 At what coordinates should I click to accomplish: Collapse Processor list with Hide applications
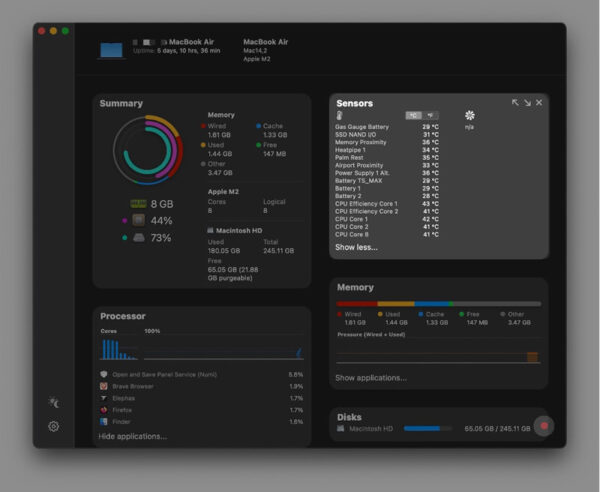click(x=132, y=436)
